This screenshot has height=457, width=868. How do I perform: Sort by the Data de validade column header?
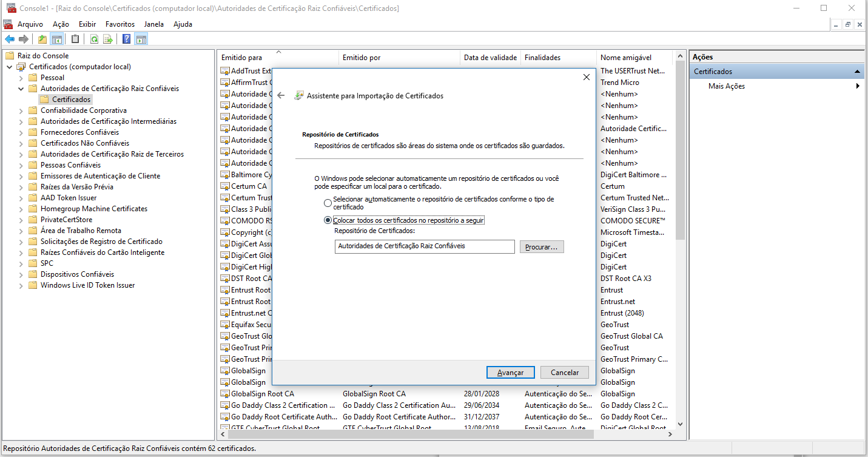pyautogui.click(x=490, y=58)
